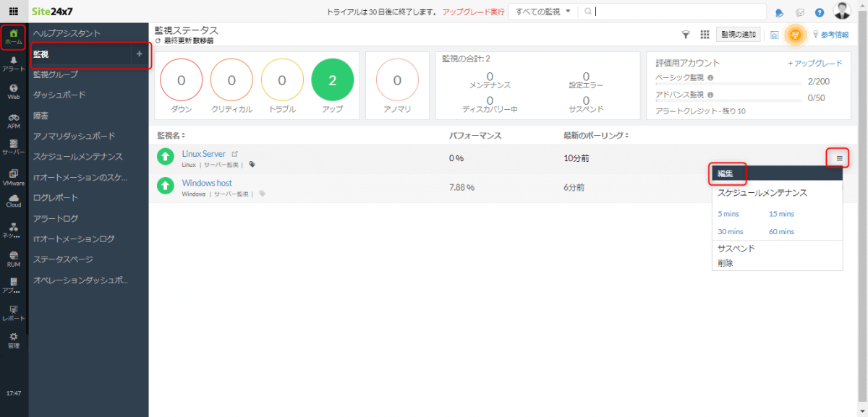This screenshot has height=417, width=868.
Task: Open the hamburger menu for Linux Server
Action: click(839, 158)
